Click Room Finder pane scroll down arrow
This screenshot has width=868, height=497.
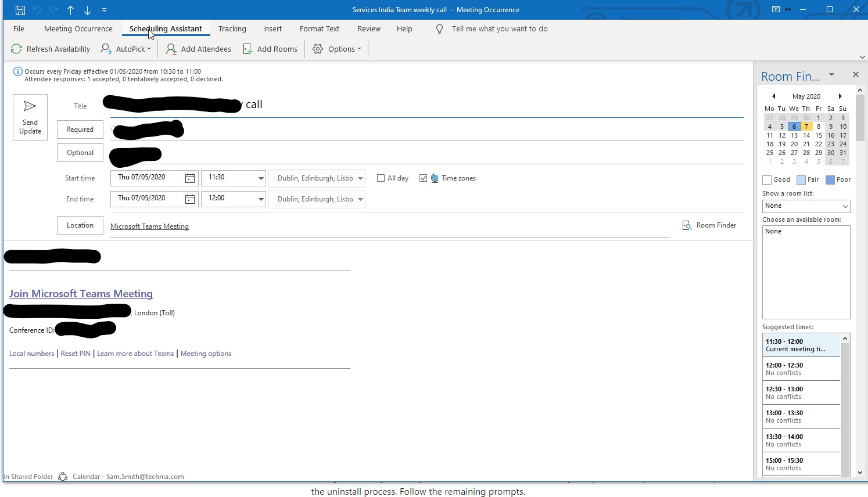[860, 473]
